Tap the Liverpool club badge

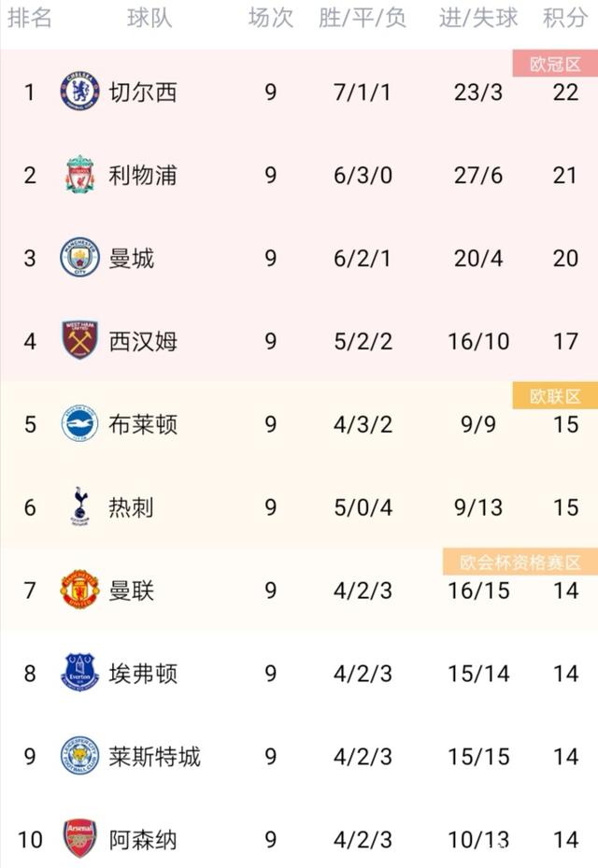[x=79, y=175]
